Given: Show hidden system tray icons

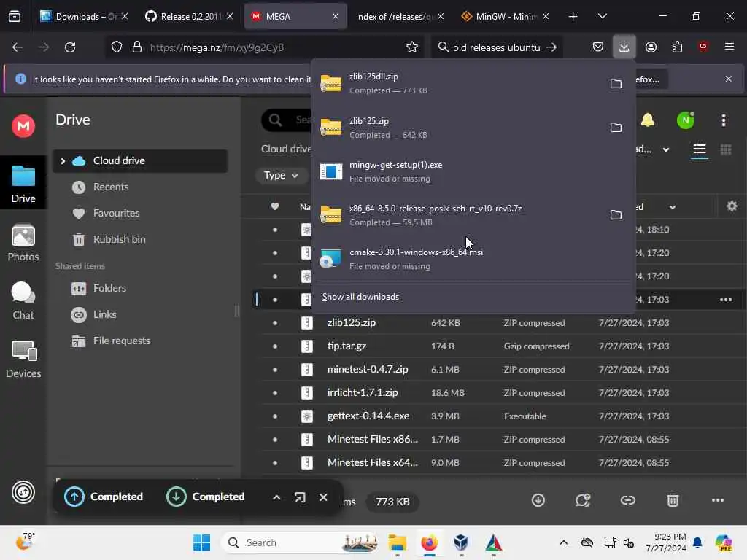Looking at the screenshot, I should coord(564,542).
